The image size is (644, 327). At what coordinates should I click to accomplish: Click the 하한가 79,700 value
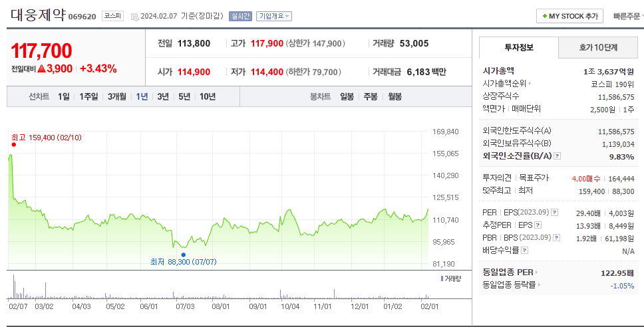pos(313,72)
